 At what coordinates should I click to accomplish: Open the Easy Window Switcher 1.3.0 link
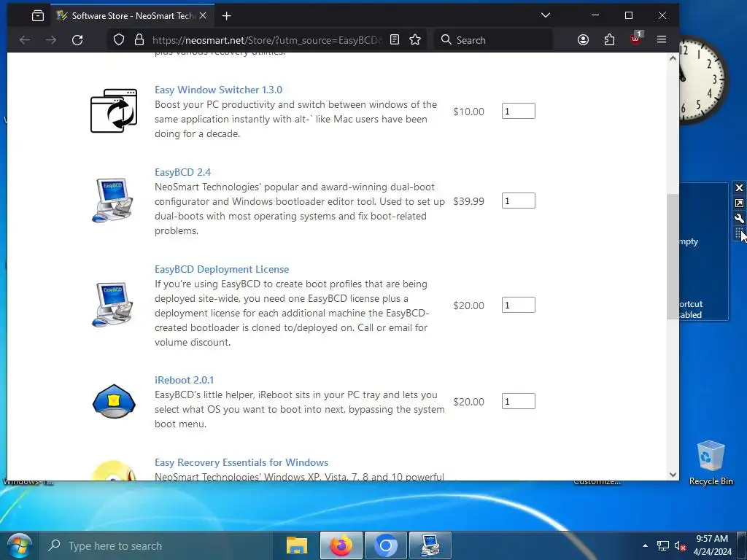click(x=218, y=90)
